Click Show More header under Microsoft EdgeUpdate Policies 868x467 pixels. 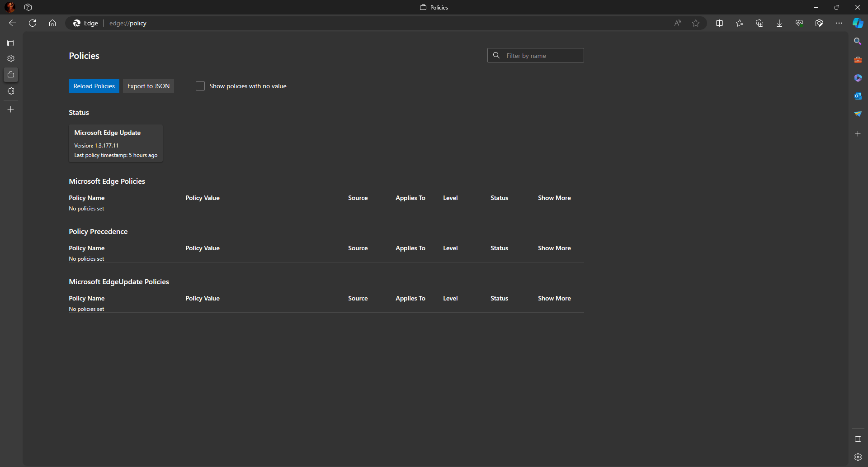pos(554,298)
